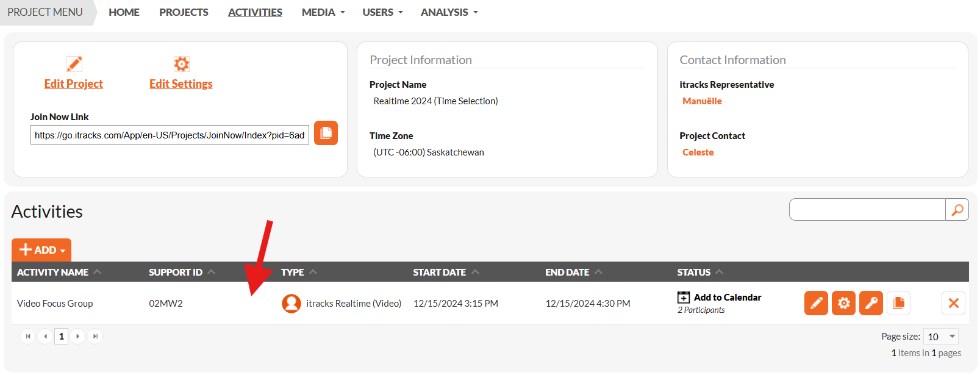Click the Edit Settings link
980x375 pixels.
[181, 84]
